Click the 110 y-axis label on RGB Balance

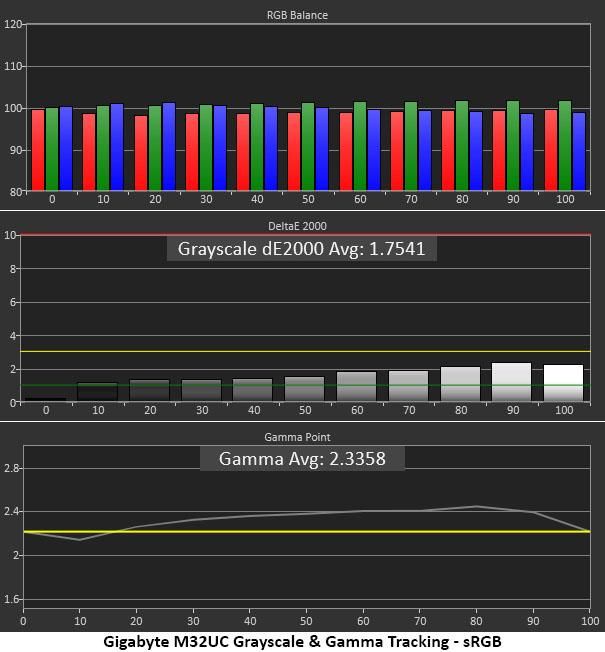[x=12, y=66]
